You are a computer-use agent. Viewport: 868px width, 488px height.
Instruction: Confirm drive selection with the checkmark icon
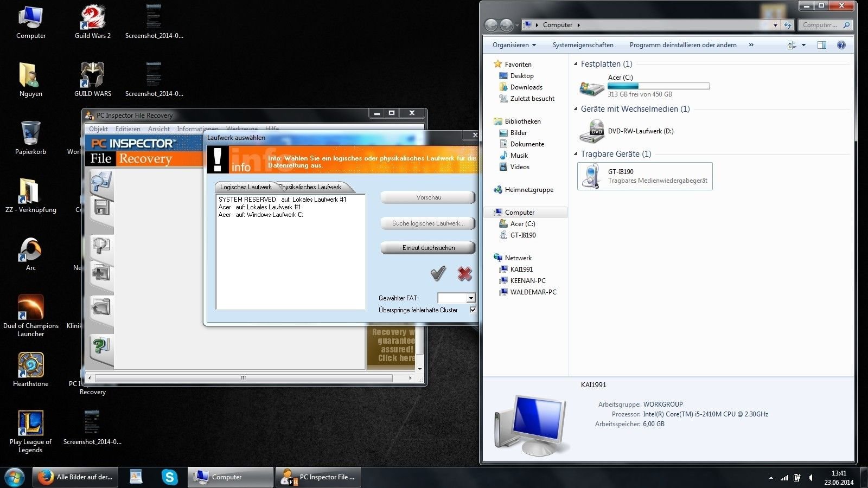coord(438,273)
